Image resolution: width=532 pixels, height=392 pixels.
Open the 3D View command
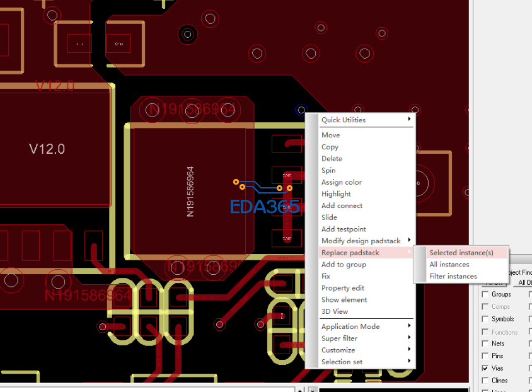tap(335, 311)
